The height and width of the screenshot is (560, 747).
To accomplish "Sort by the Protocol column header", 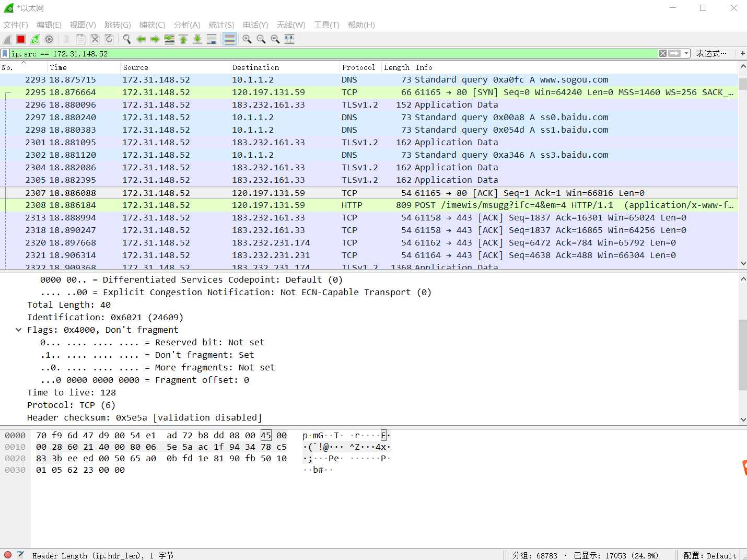I will pos(360,67).
